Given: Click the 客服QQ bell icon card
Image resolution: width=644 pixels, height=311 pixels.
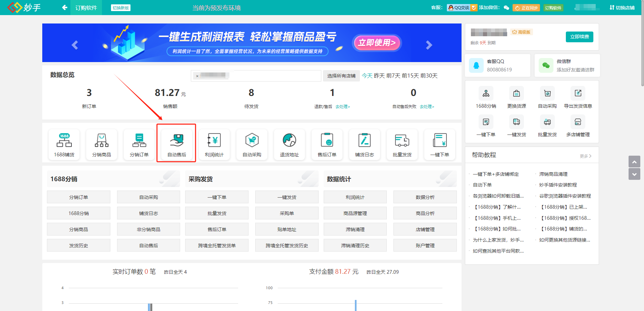Looking at the screenshot, I should pyautogui.click(x=476, y=65).
